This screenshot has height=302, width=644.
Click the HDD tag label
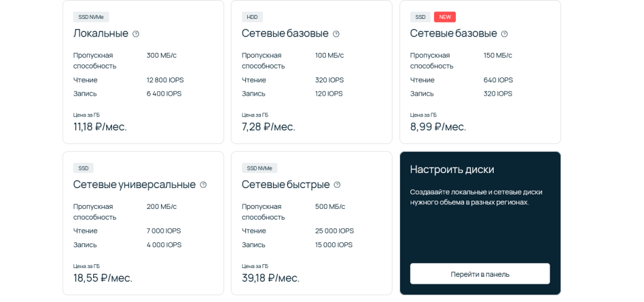pos(252,17)
